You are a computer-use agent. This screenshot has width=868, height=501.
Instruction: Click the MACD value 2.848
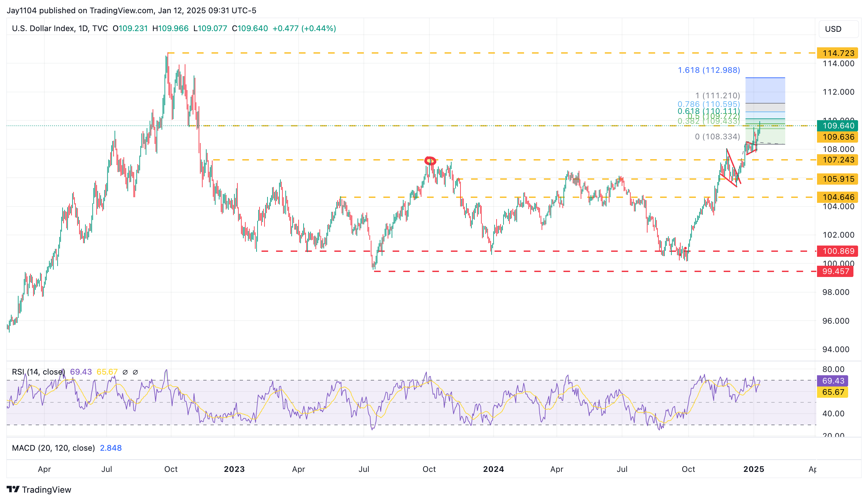111,448
